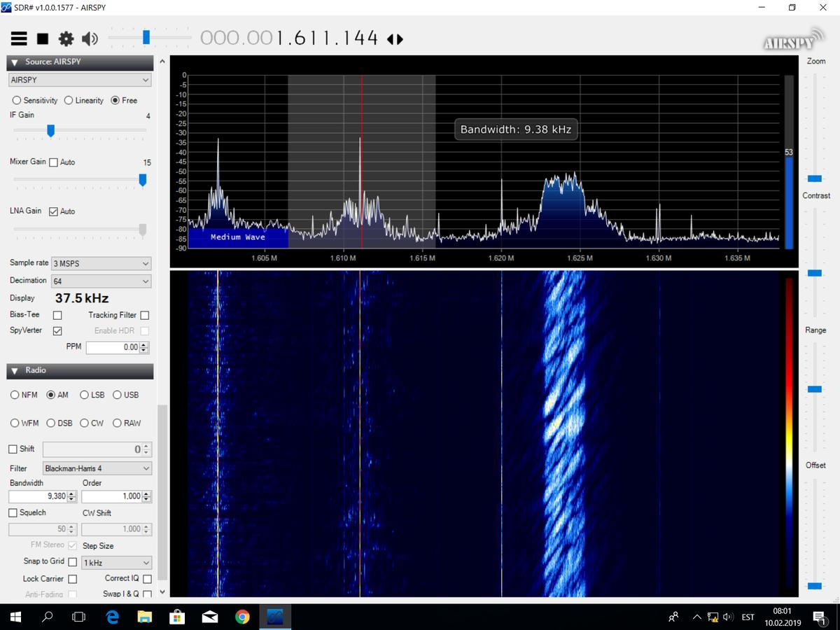
Task: Open the Sample rate 3 MSPS dropdown
Action: click(101, 264)
